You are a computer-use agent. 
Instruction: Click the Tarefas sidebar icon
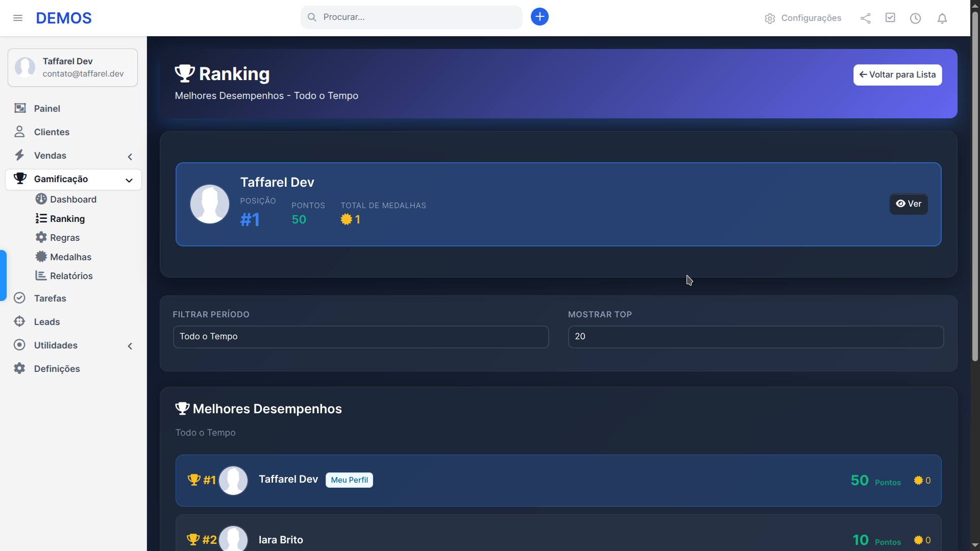point(19,298)
